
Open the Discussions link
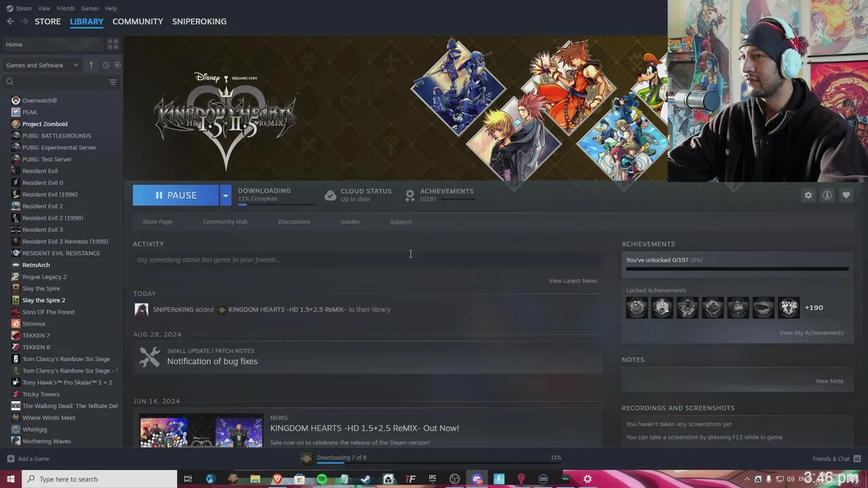294,222
